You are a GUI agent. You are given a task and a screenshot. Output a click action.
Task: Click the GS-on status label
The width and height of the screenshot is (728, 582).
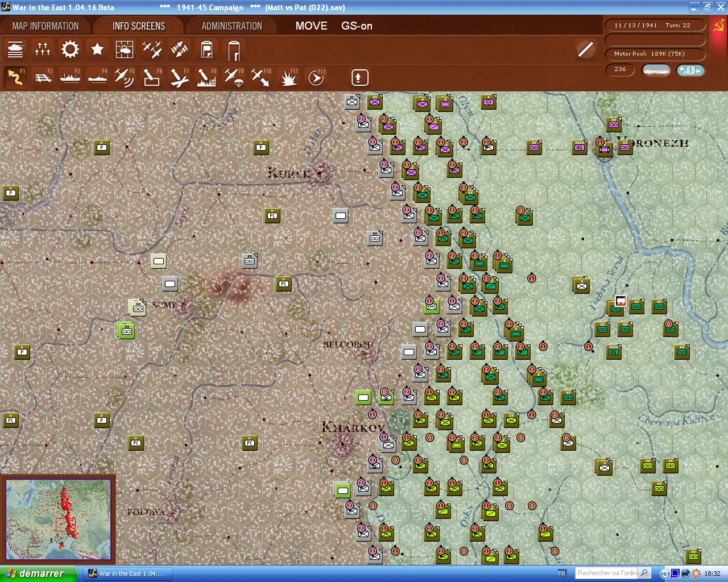pyautogui.click(x=357, y=26)
